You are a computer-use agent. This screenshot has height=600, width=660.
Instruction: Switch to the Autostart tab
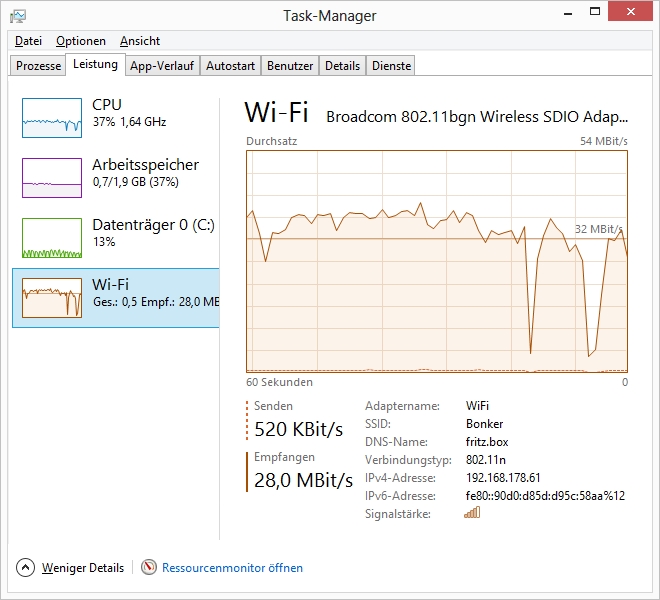(230, 66)
